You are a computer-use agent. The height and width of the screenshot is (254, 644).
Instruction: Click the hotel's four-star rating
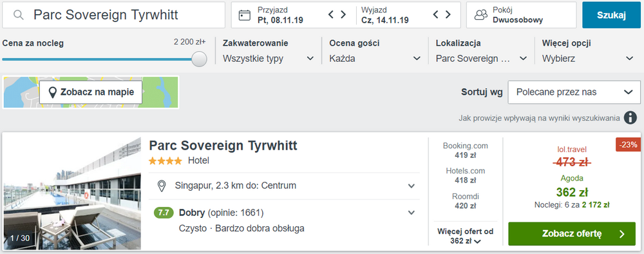coord(166,161)
